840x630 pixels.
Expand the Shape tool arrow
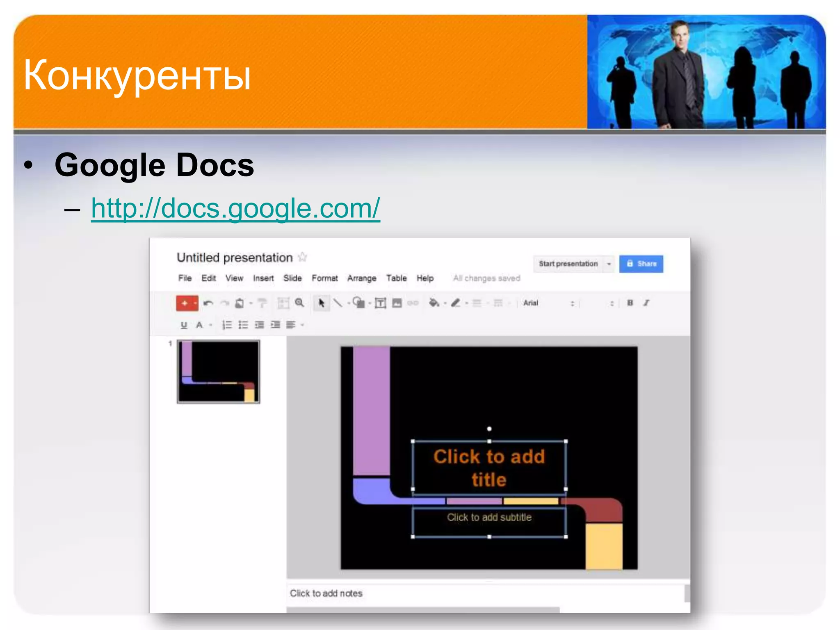(370, 304)
